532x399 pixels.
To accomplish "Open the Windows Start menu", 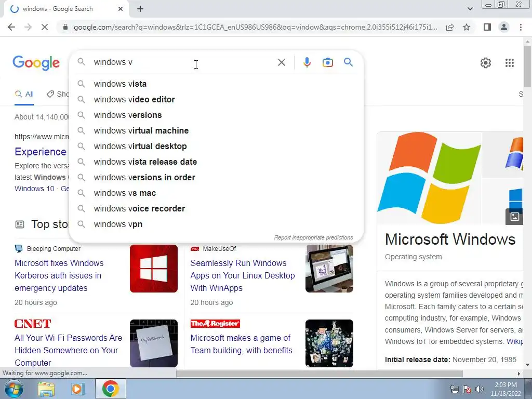I will 14,389.
